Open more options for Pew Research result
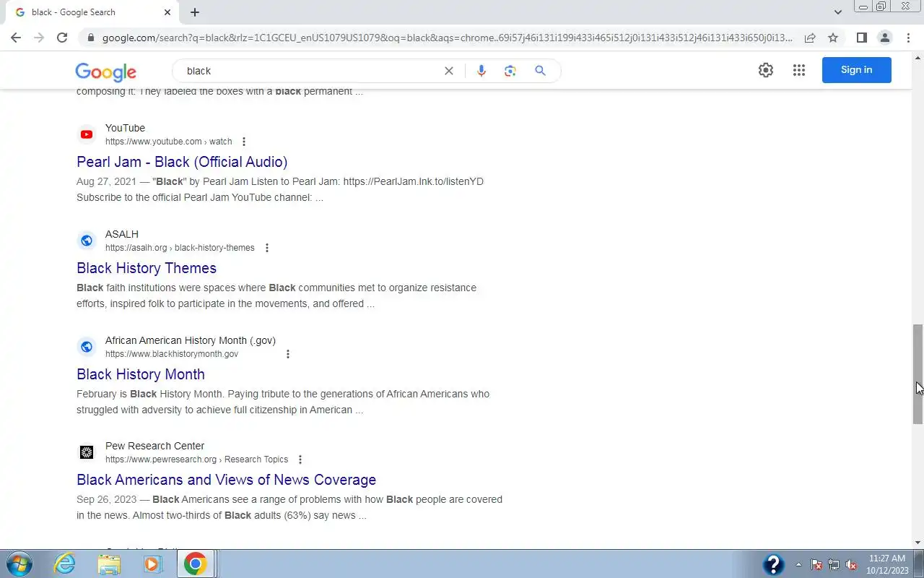 coord(300,460)
